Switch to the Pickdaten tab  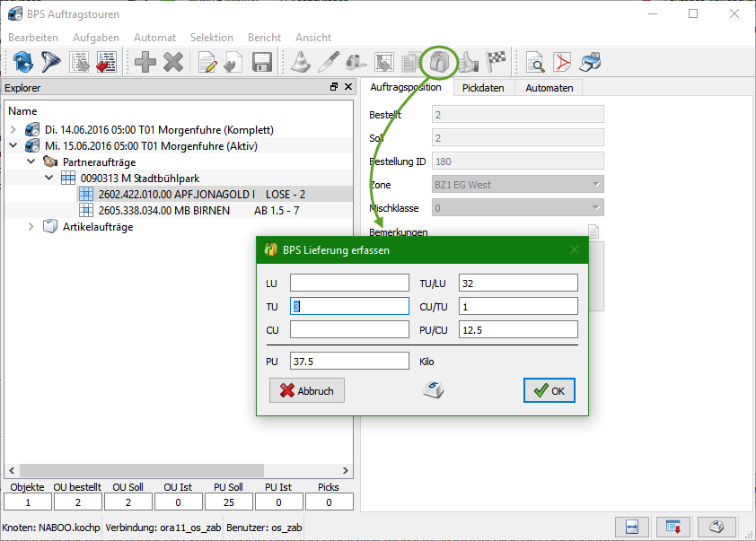pos(483,88)
